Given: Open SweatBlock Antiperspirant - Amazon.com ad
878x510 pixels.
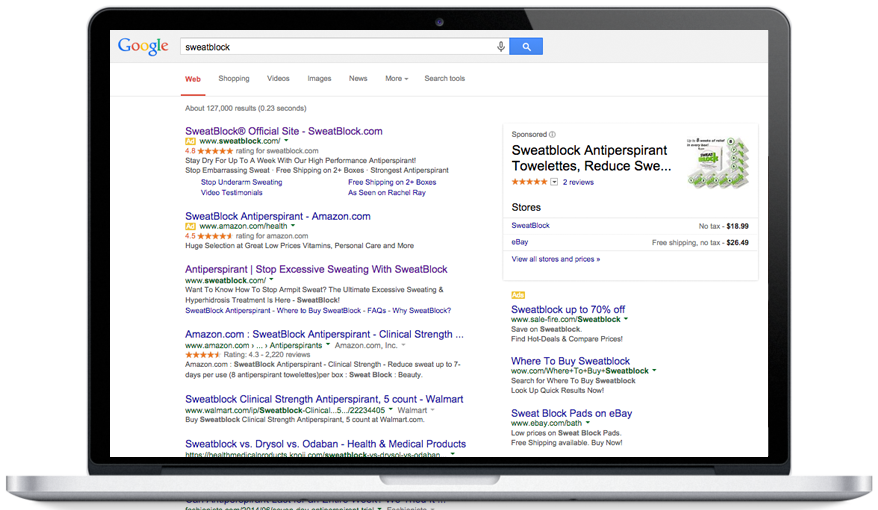Looking at the screenshot, I should coord(278,216).
